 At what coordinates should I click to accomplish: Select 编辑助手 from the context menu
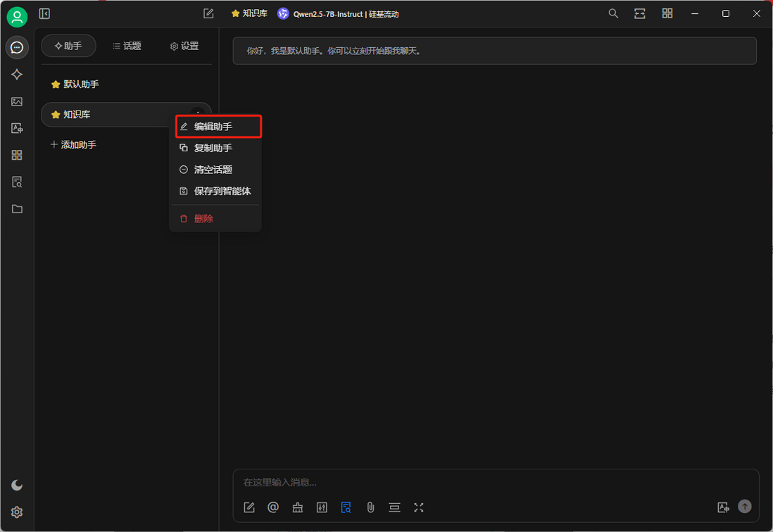tap(218, 127)
